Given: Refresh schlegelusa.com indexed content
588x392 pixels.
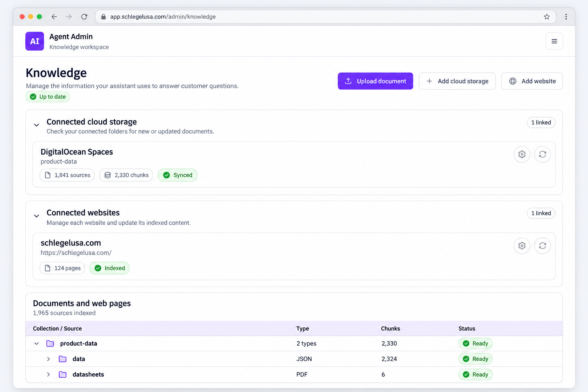Looking at the screenshot, I should (542, 246).
